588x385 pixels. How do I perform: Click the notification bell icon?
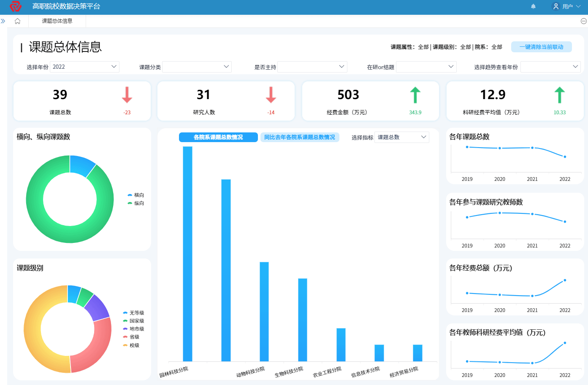pyautogui.click(x=533, y=6)
